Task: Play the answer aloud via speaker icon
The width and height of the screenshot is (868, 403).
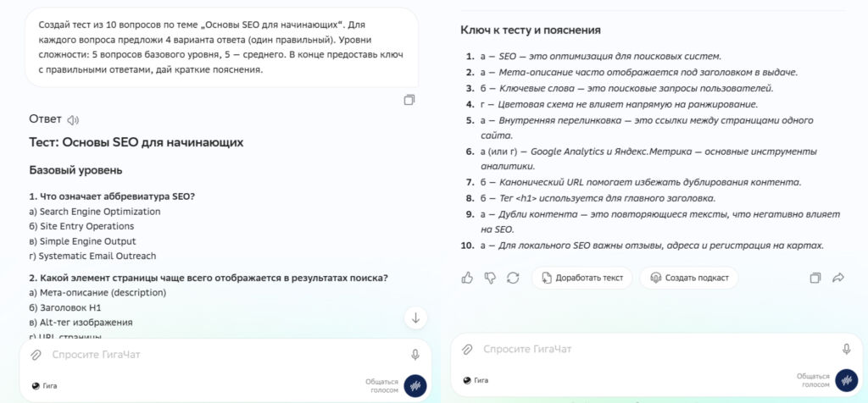Action: pos(73,119)
